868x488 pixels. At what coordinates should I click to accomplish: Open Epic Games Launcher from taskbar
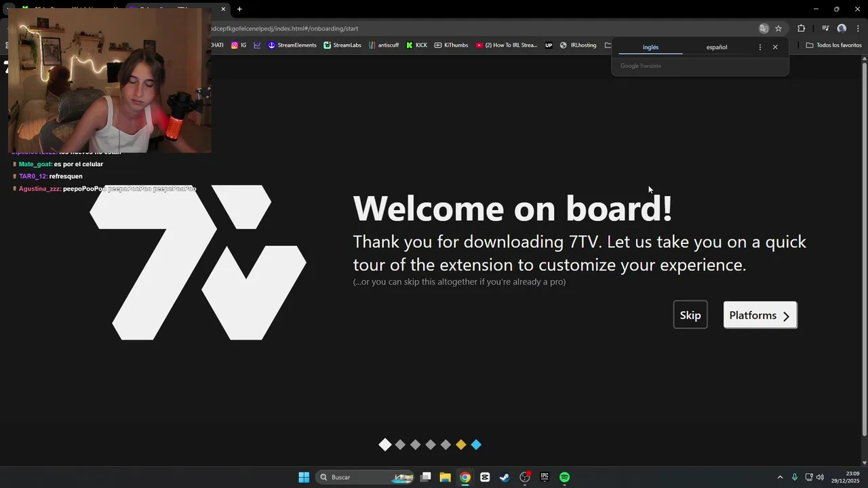(545, 477)
